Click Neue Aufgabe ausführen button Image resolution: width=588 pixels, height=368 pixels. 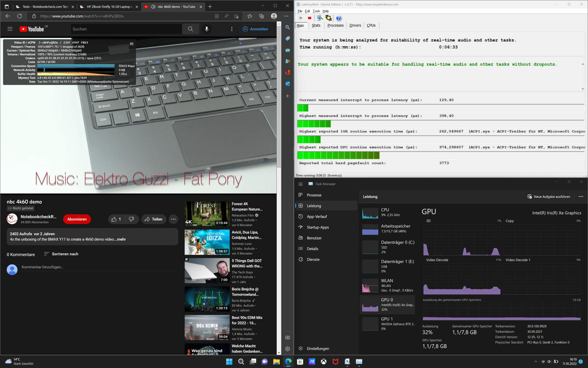(549, 197)
